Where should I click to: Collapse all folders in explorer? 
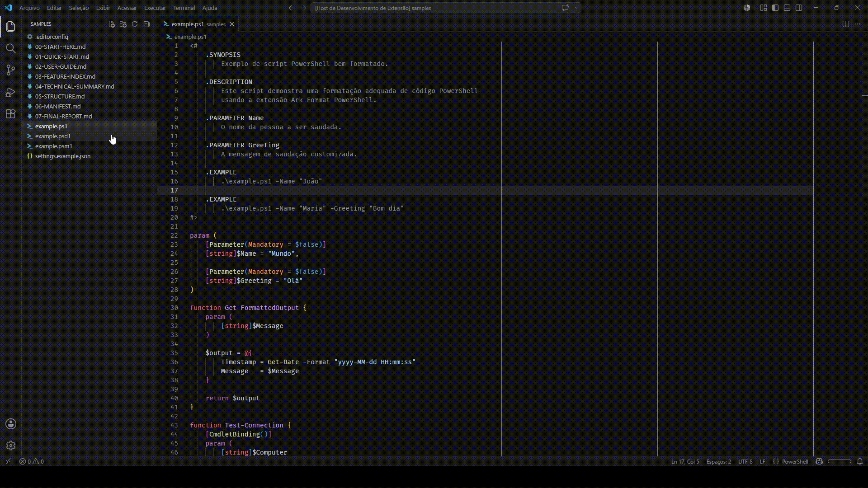click(x=146, y=24)
